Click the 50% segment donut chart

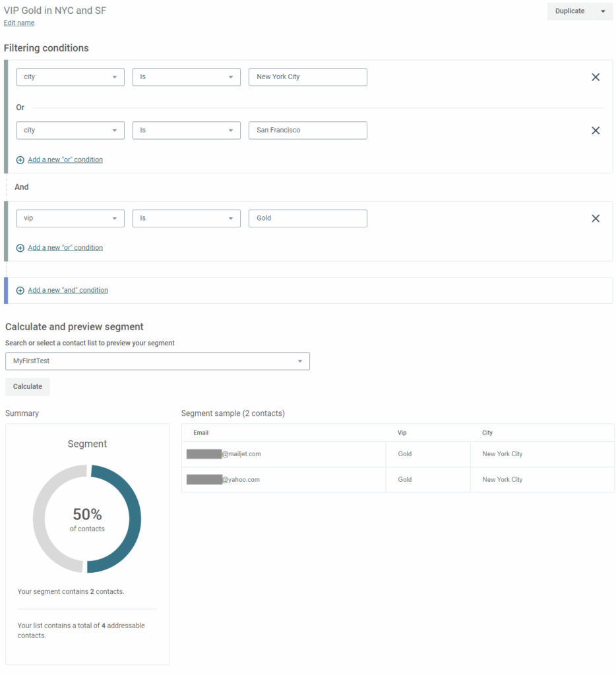tap(87, 519)
